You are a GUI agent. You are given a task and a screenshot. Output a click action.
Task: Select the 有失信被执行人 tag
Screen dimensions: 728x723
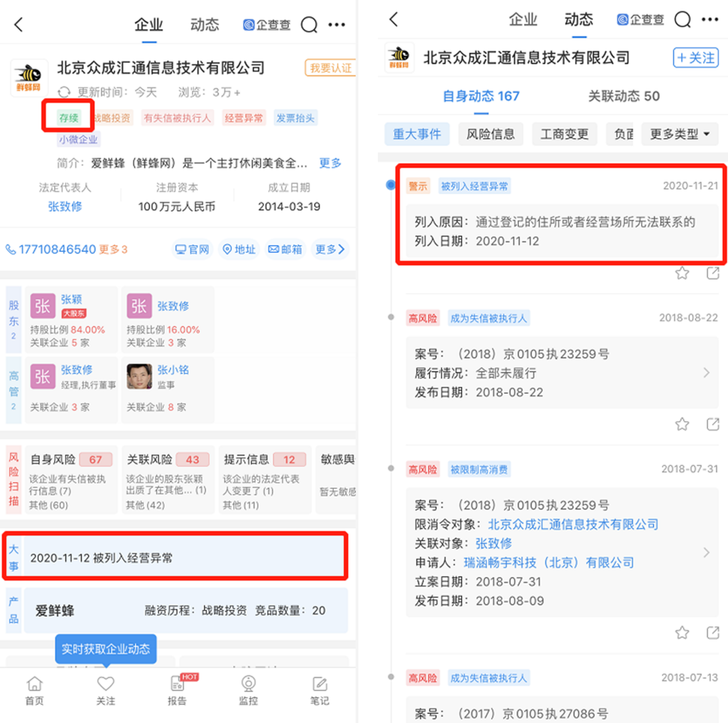(x=177, y=118)
